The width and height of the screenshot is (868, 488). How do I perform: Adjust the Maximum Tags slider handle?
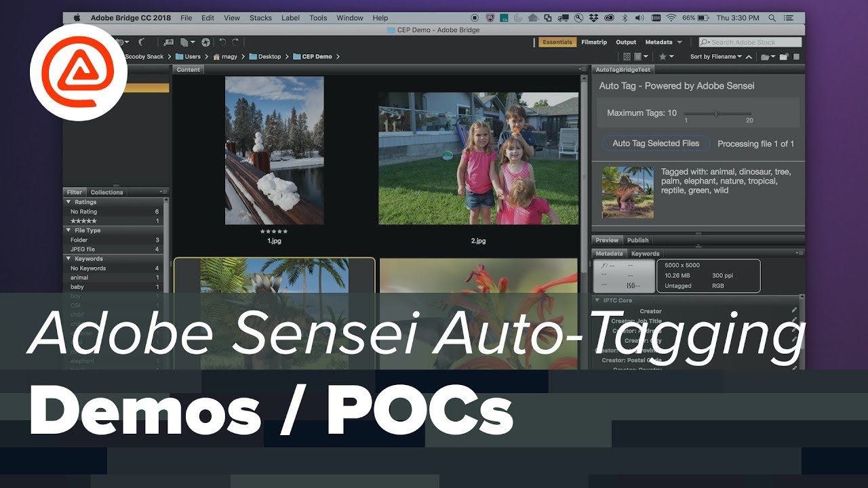point(716,113)
